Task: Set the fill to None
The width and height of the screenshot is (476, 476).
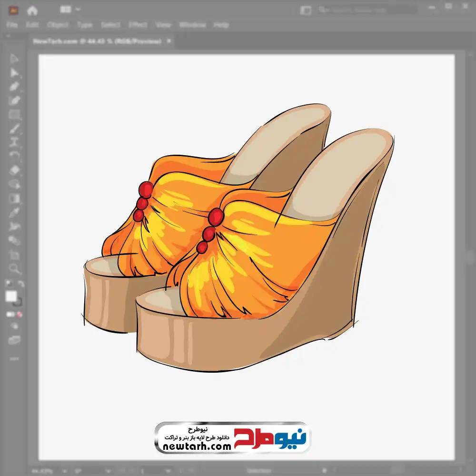Action: [20, 315]
